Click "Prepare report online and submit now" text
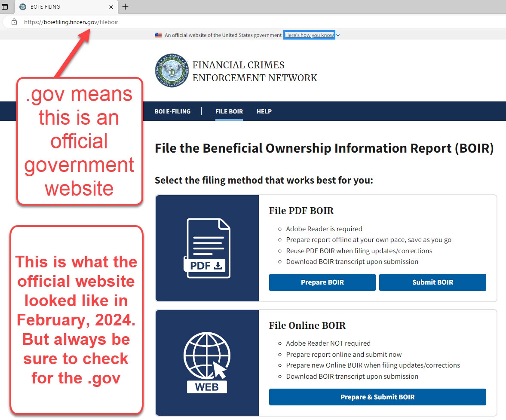 [343, 355]
